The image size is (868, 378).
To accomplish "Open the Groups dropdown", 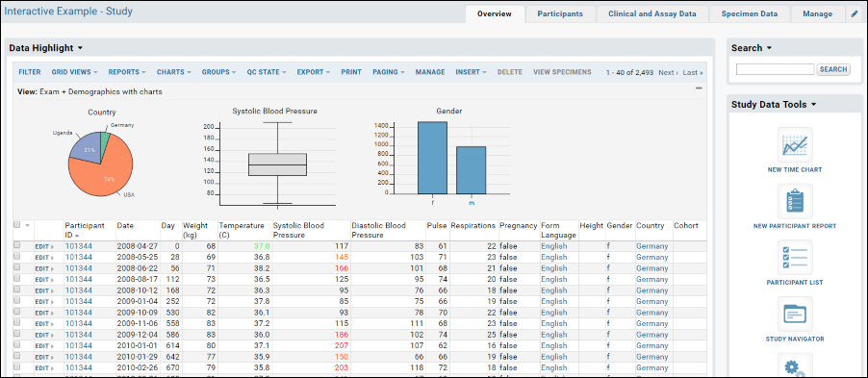I will click(218, 72).
